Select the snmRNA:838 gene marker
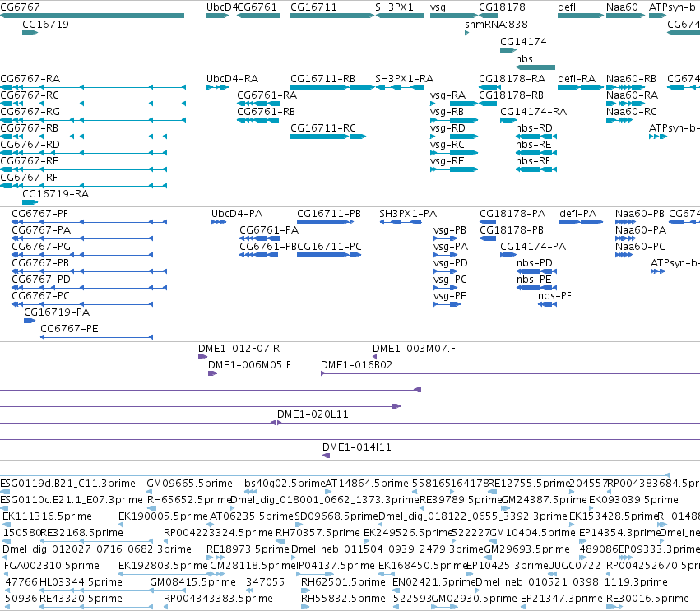 click(466, 33)
